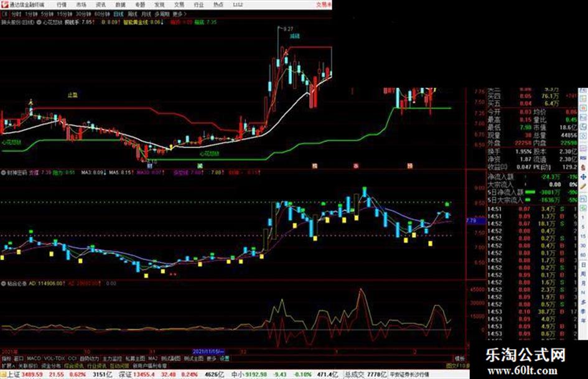Select 15 minute period in right sidebar
This screenshot has width=588, height=379.
tap(583, 236)
